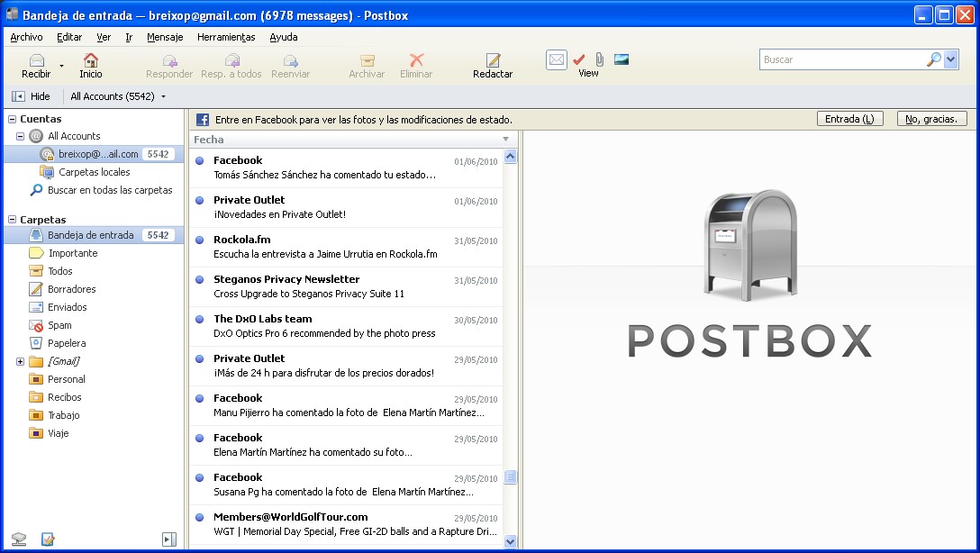
Task: Select the breixop gmail account
Action: click(94, 154)
